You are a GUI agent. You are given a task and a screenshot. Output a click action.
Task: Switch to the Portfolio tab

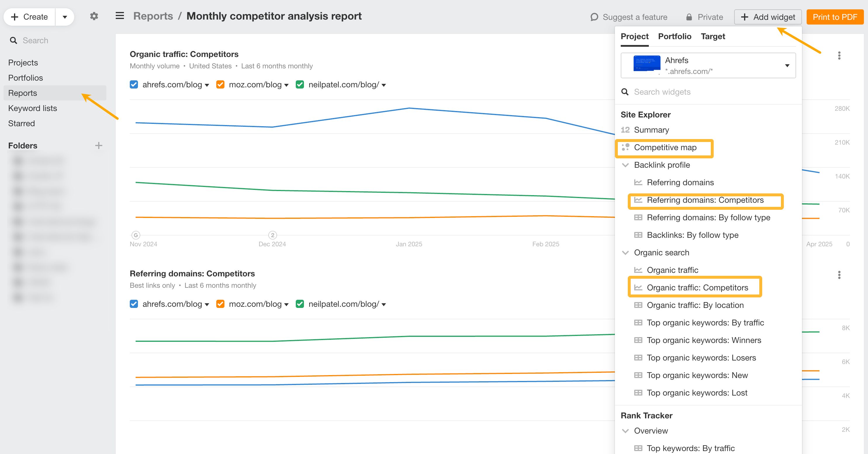pyautogui.click(x=675, y=37)
